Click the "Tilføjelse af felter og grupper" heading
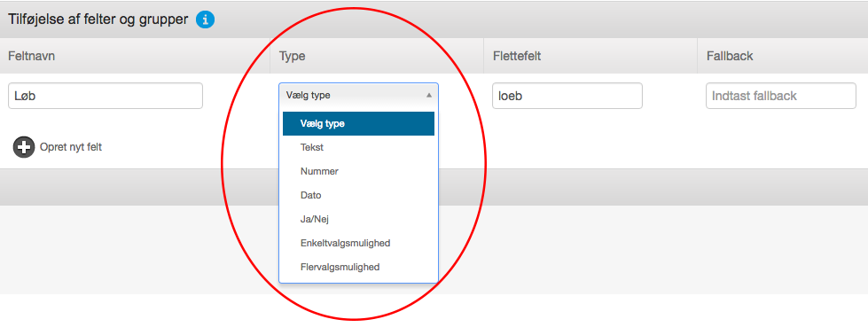The image size is (868, 335). 98,19
